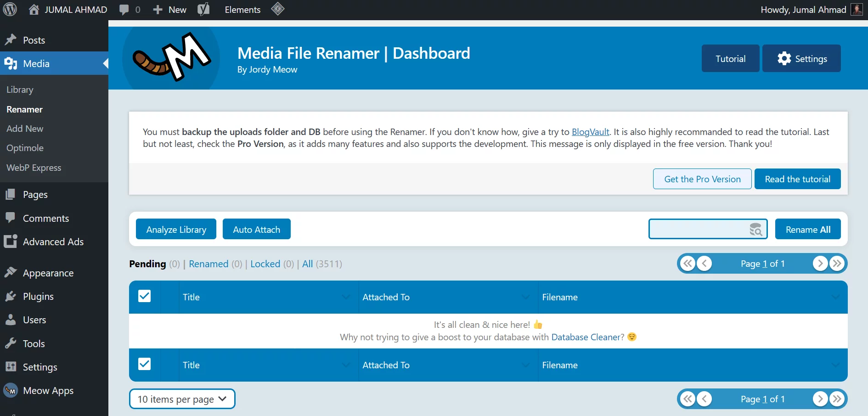This screenshot has height=416, width=868.
Task: Go to next page in bottom pagination
Action: [x=820, y=399]
